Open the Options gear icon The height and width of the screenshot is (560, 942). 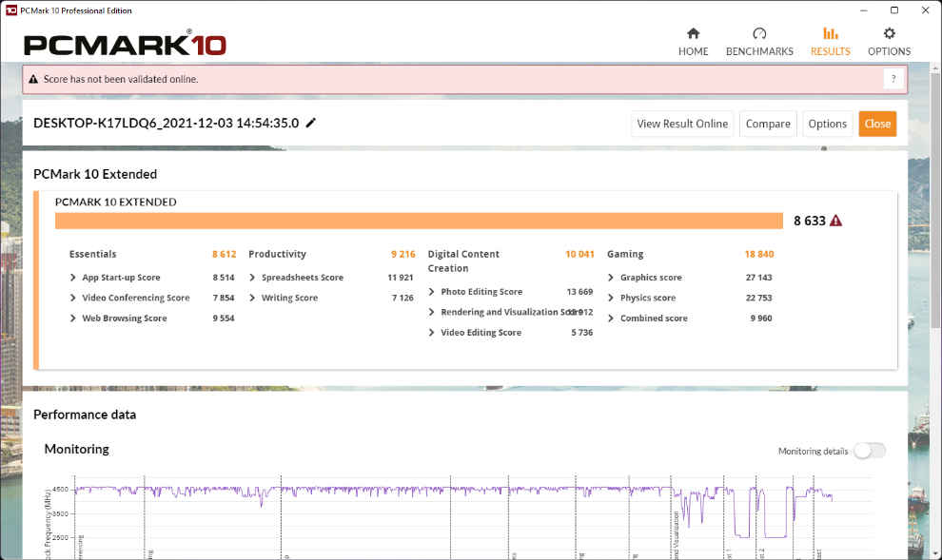tap(889, 33)
